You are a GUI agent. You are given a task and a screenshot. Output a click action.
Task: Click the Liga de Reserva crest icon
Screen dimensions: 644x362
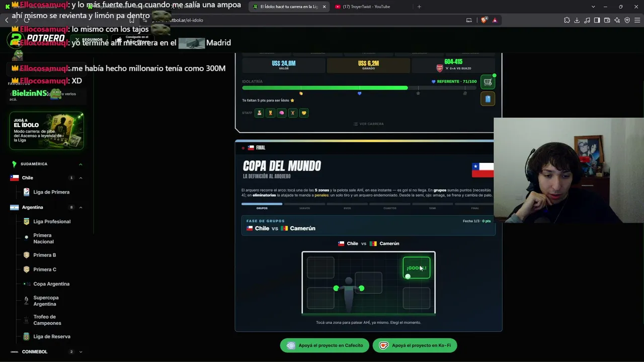tap(26, 336)
